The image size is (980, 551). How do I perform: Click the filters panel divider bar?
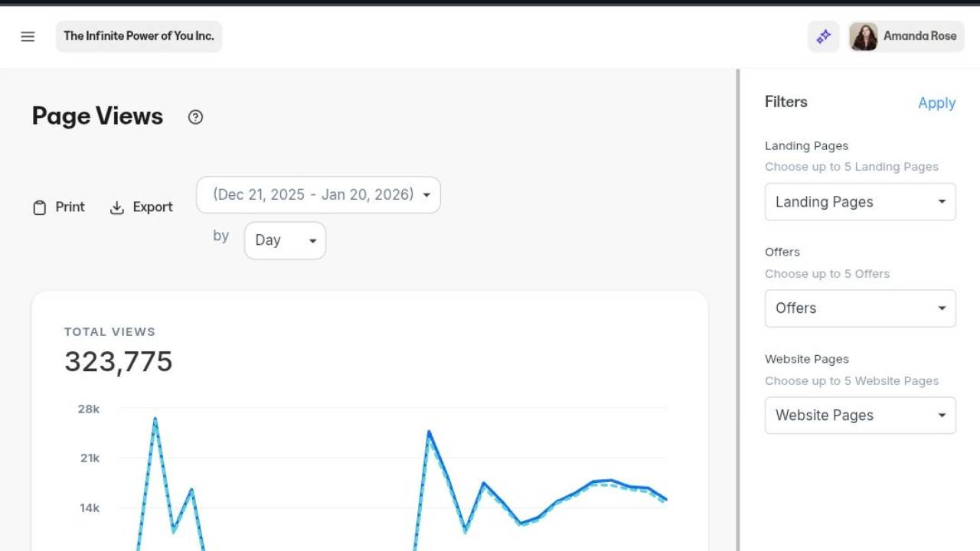coord(738,306)
